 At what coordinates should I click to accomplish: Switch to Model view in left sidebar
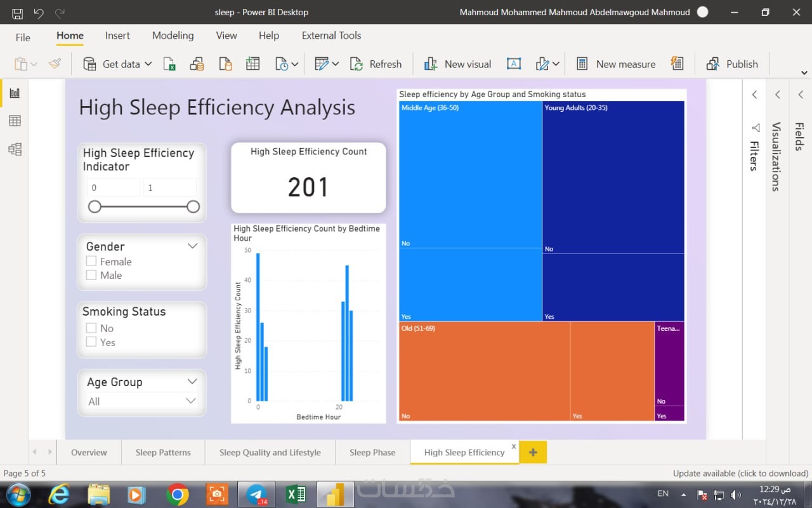(x=15, y=149)
